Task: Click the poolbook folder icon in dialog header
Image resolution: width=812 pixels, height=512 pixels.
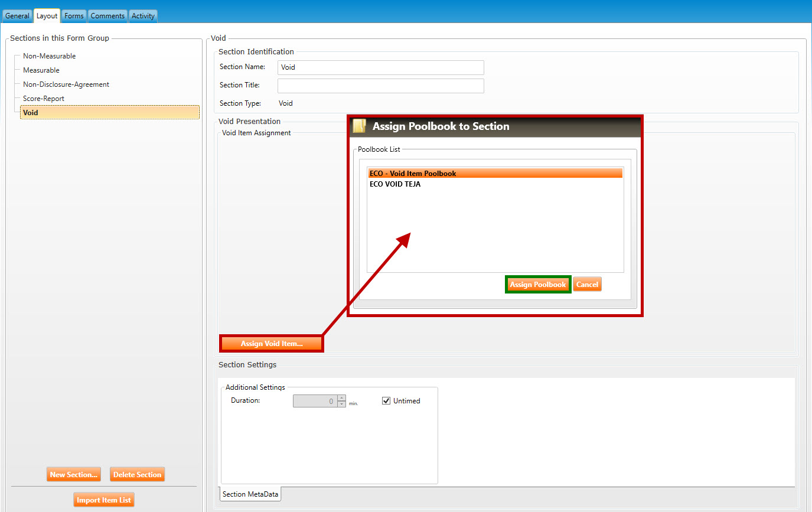Action: point(359,126)
